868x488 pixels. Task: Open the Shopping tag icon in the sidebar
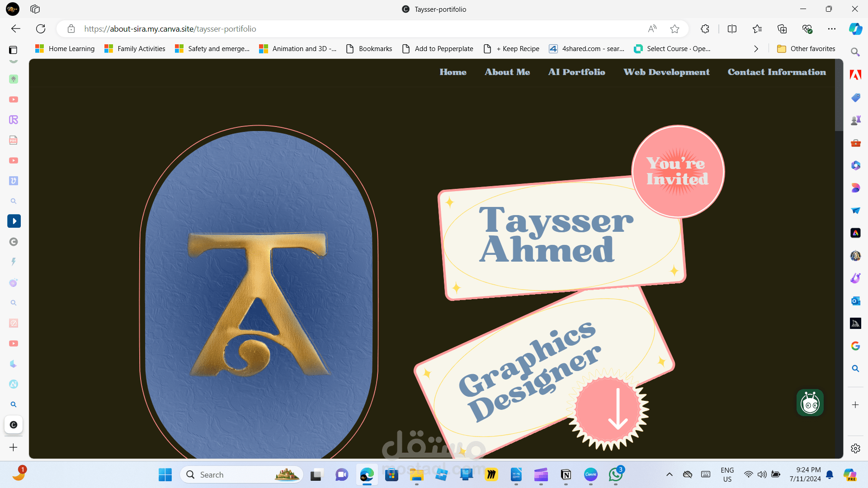pyautogui.click(x=855, y=98)
